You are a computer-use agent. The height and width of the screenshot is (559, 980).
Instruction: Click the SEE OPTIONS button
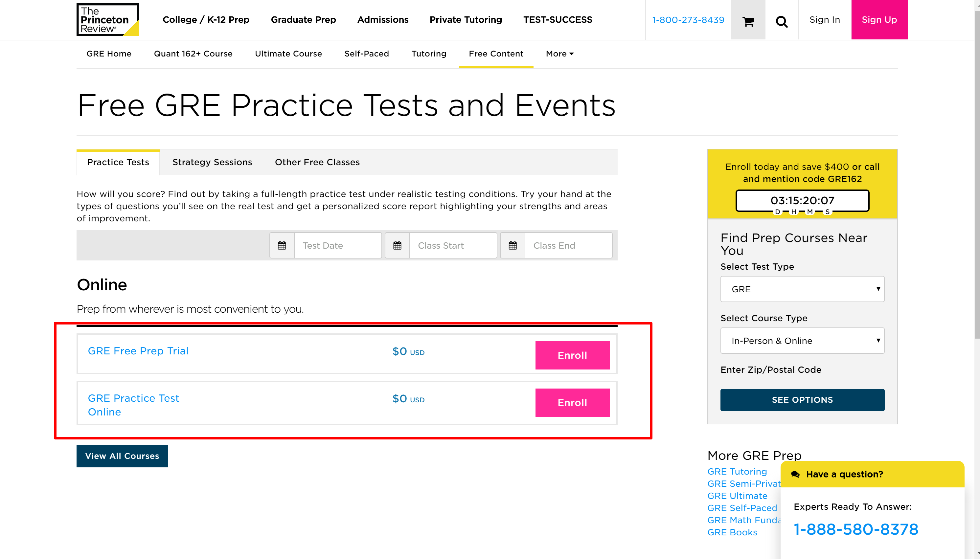[802, 400]
